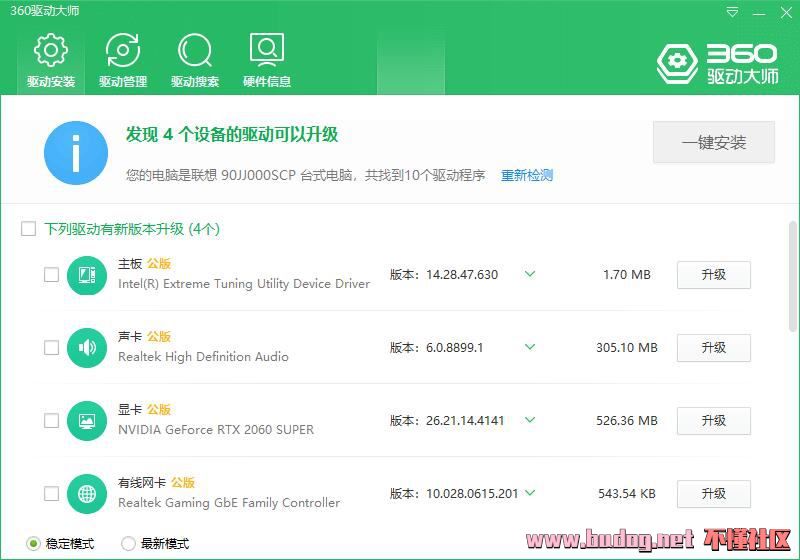
Task: Select the 稳定模式 radio button
Action: (33, 544)
